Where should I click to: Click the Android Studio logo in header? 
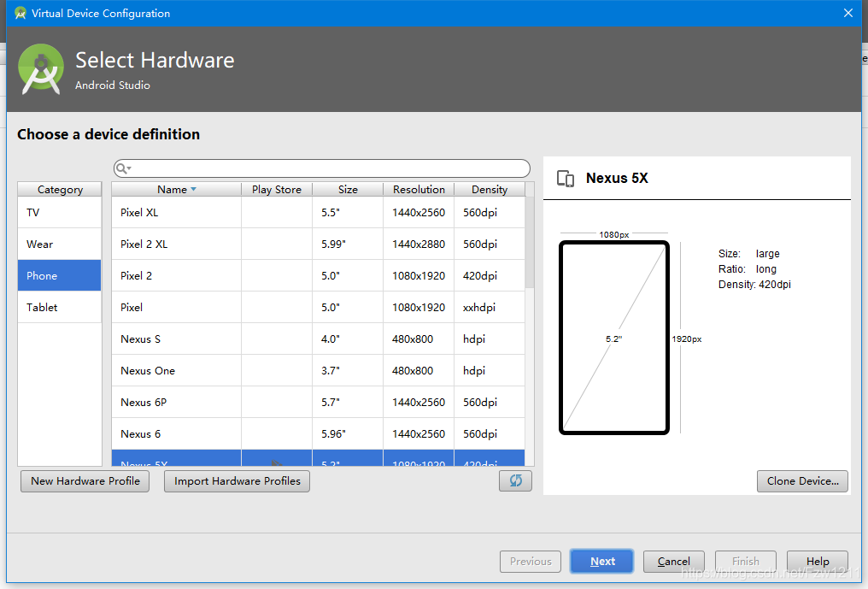coord(40,69)
